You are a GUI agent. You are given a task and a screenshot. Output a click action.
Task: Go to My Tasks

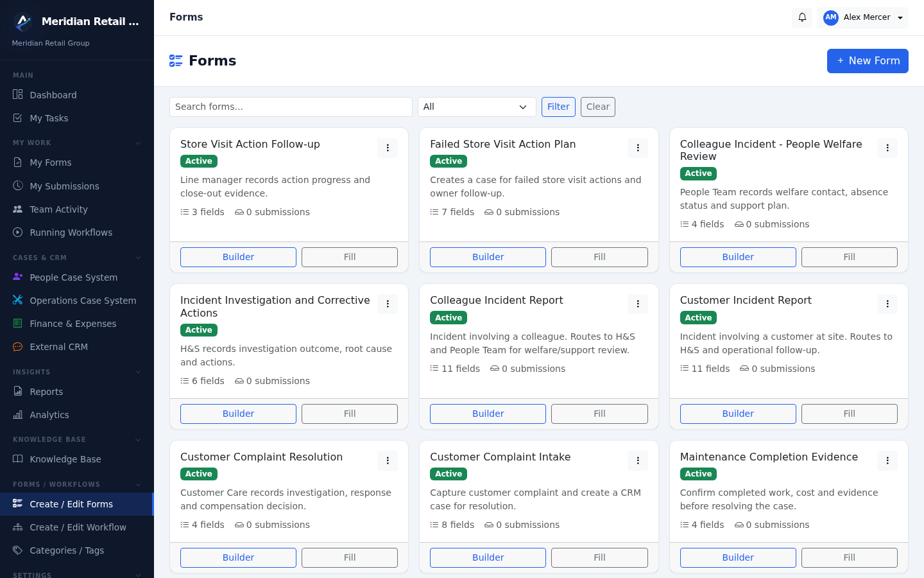click(77, 118)
